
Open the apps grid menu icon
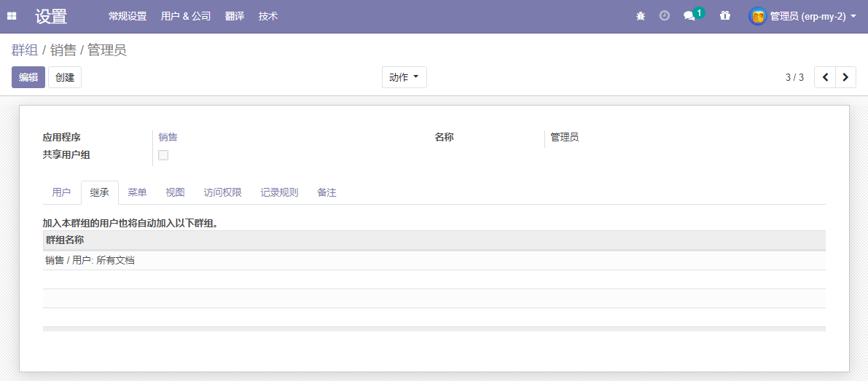coord(12,17)
